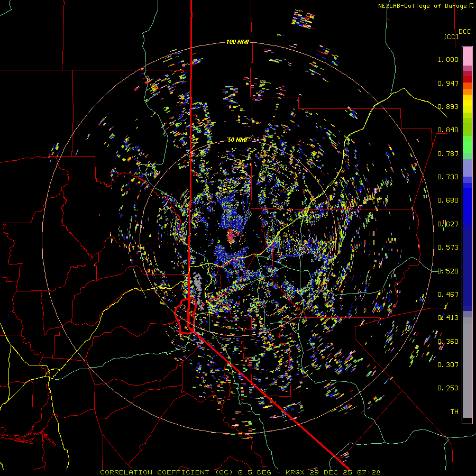Select the 0.840 legend value
The width and height of the screenshot is (476, 476).
tap(448, 130)
